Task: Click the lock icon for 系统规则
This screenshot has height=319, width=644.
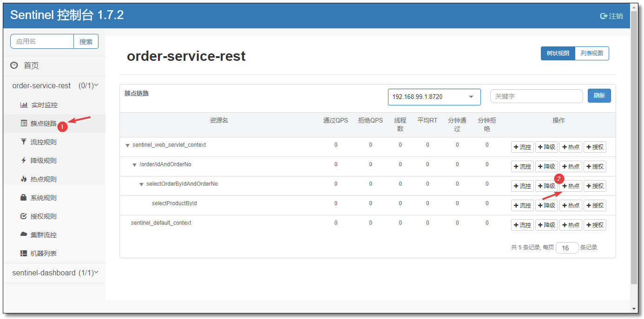Action: point(24,197)
